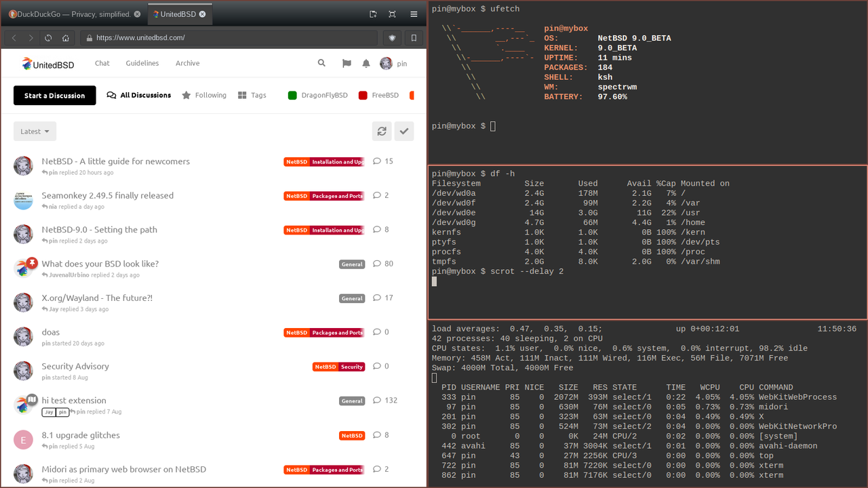
Task: Open '8.1 upgrade glitches' discussion
Action: pos(81,435)
